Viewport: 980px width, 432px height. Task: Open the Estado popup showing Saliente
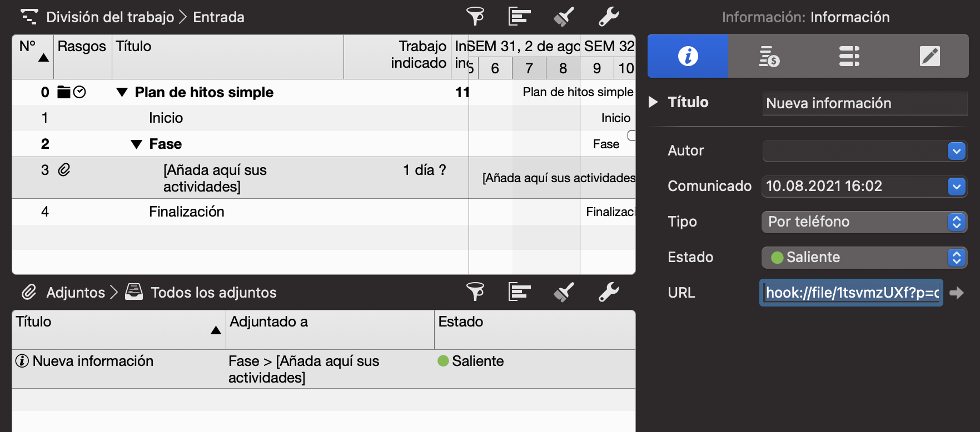(x=864, y=257)
